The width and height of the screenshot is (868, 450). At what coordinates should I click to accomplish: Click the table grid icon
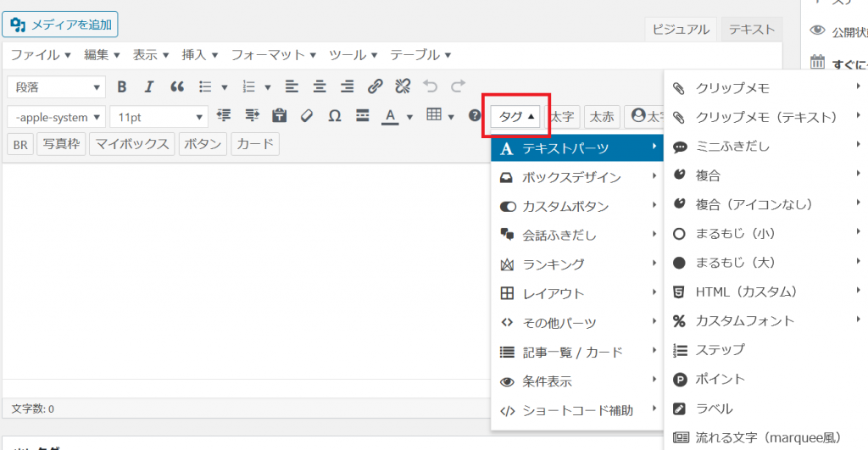(434, 114)
